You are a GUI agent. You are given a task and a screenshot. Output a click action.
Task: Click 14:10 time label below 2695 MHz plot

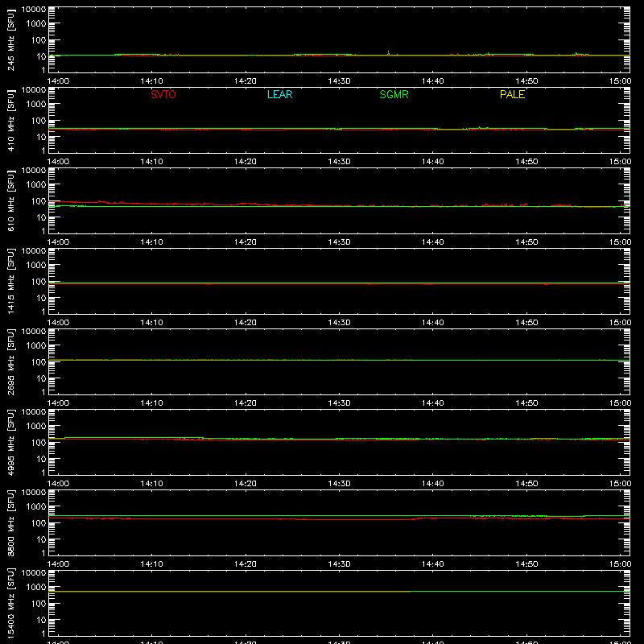pyautogui.click(x=151, y=403)
